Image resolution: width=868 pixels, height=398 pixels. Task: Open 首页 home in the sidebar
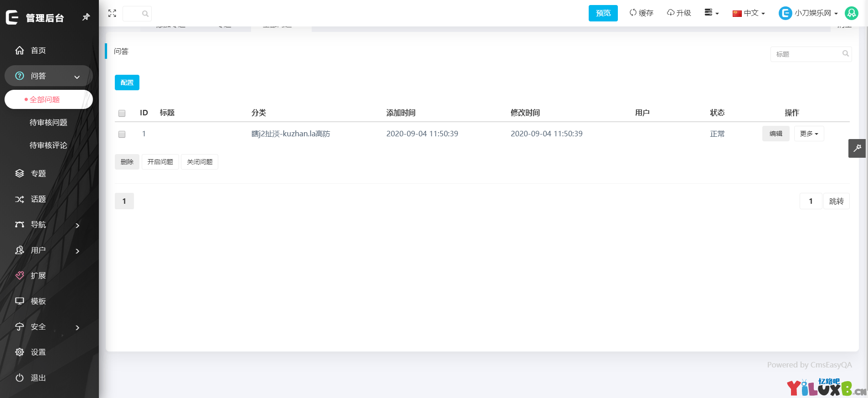coord(38,51)
